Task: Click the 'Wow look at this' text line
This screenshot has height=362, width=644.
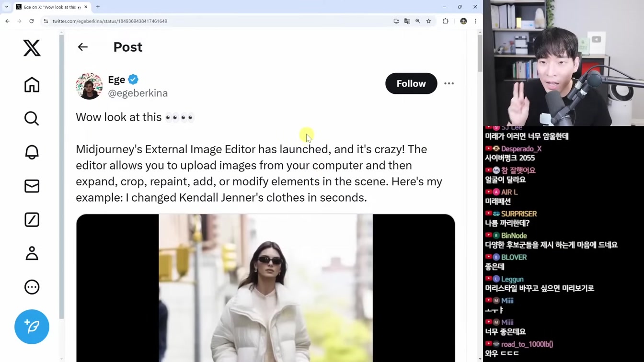Action: click(135, 117)
